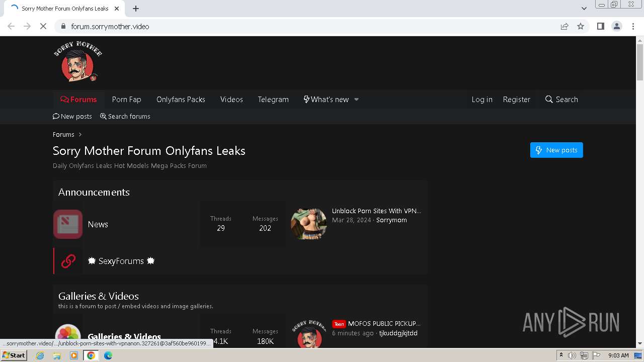Screen dimensions: 644x362
Task: Open the tab search dropdown
Action: [x=584, y=9]
